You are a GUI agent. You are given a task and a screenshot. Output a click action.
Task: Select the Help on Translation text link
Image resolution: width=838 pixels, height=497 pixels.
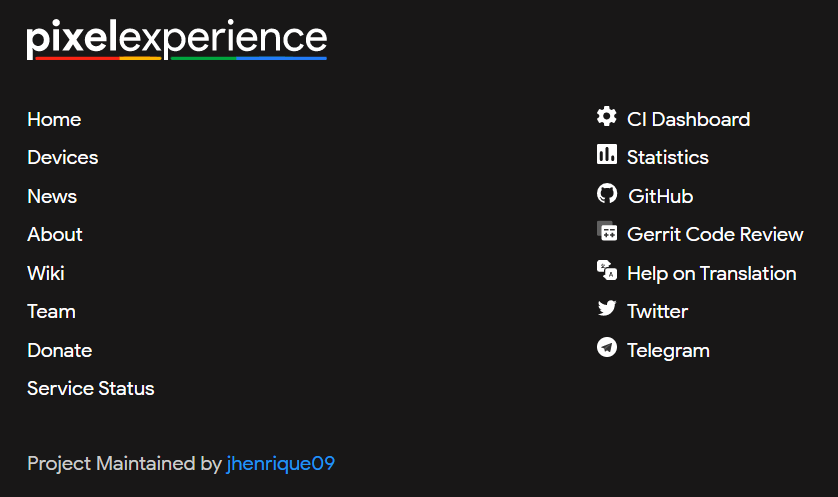pyautogui.click(x=711, y=274)
